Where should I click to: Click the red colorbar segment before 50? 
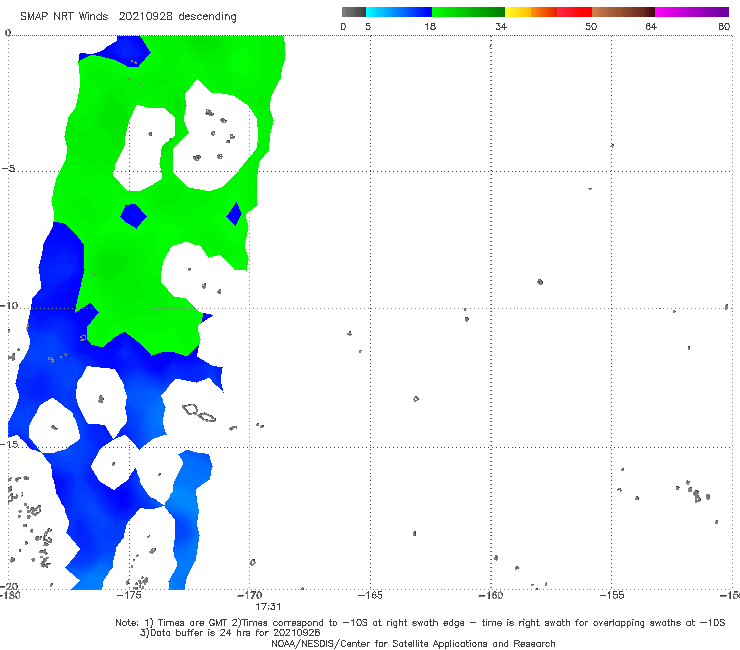(574, 12)
